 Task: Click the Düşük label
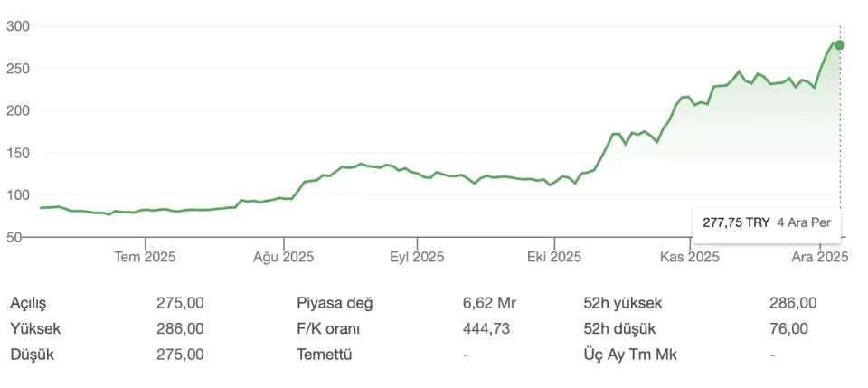[32, 354]
